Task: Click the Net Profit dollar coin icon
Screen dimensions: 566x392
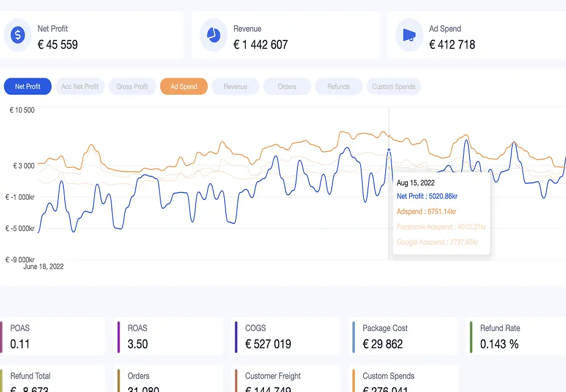Action: coord(18,35)
